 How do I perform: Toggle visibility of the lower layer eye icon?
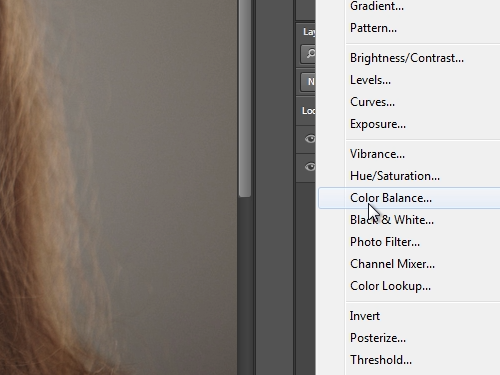310,167
